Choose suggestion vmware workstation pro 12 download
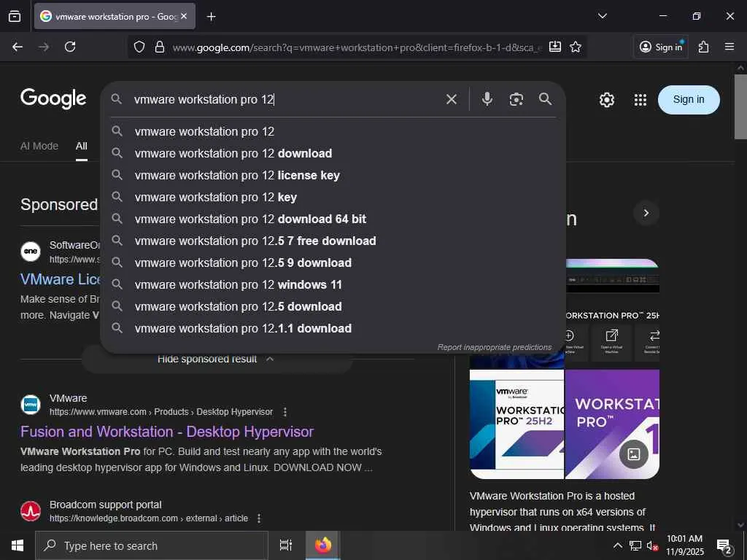 point(333,153)
